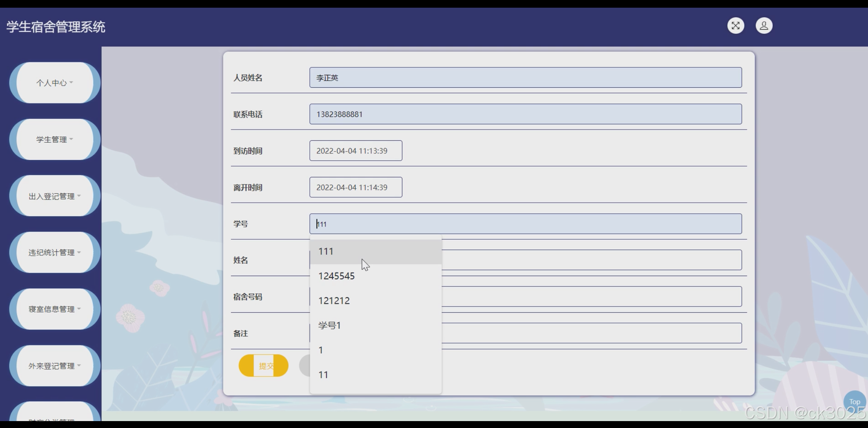Click the 人员姓名 input field

pos(525,78)
